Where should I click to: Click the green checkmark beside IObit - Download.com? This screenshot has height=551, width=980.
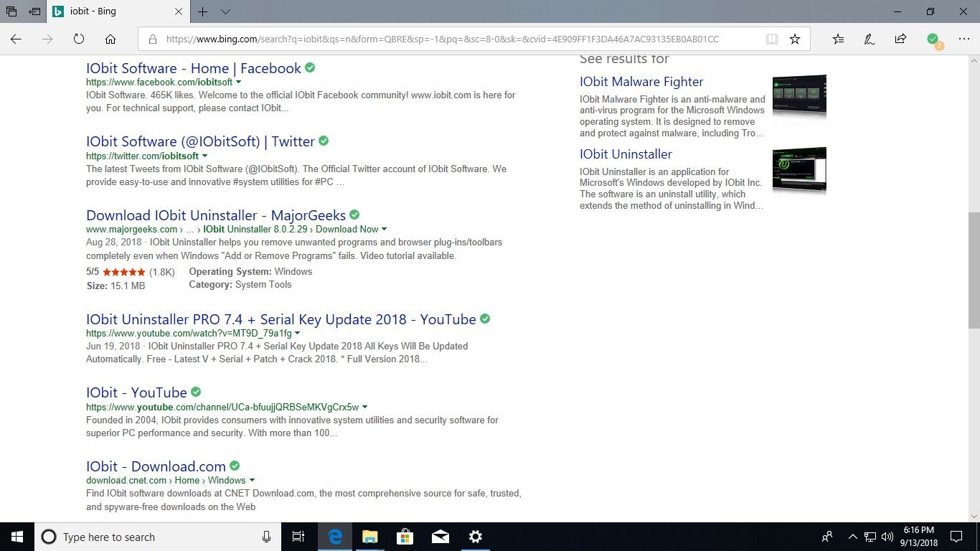click(x=235, y=466)
